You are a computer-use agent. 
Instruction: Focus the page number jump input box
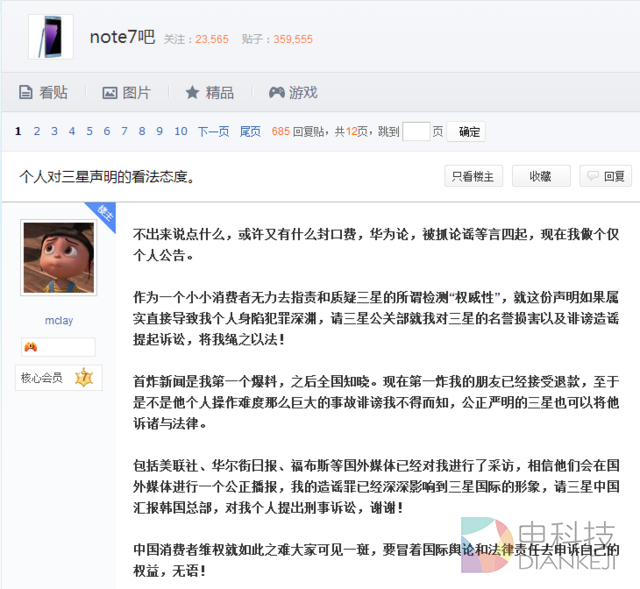pyautogui.click(x=416, y=131)
